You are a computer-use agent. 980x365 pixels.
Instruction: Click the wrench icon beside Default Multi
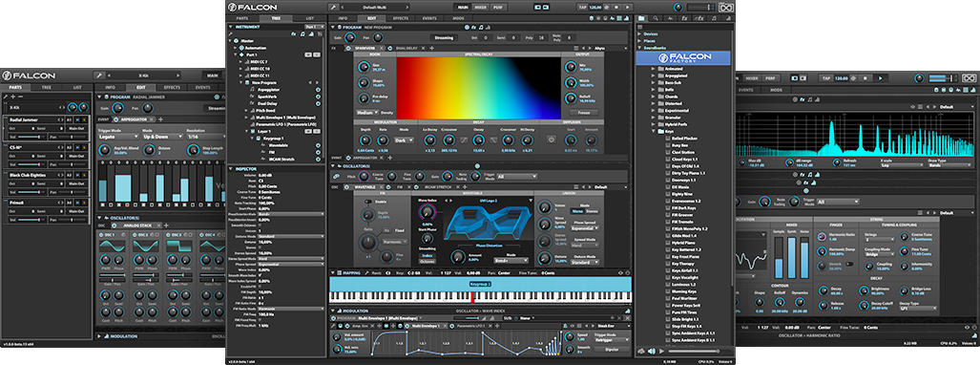(333, 7)
